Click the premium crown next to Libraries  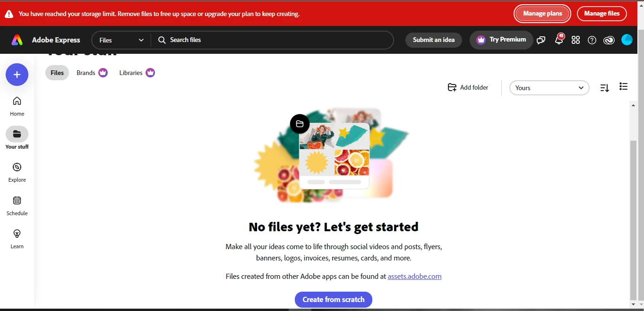(150, 73)
